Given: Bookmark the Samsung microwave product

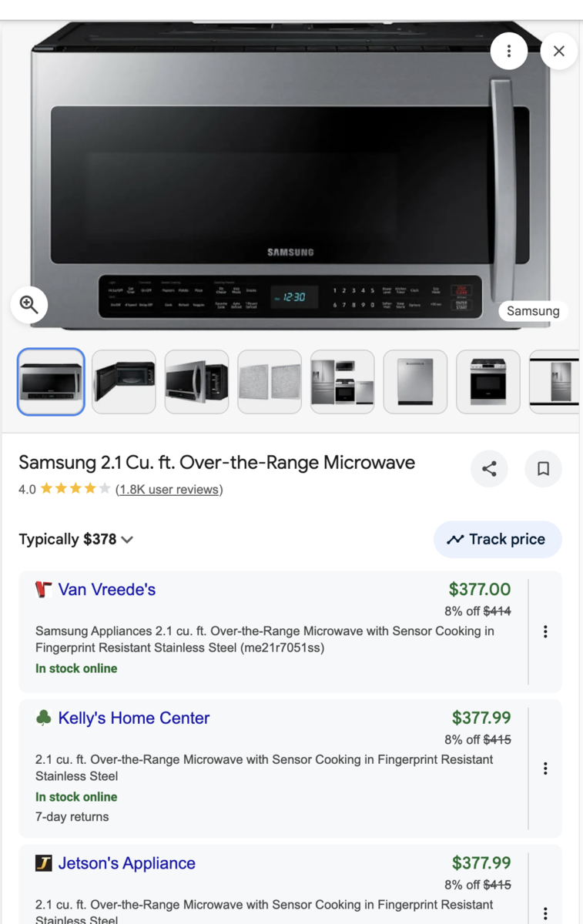Looking at the screenshot, I should click(543, 468).
